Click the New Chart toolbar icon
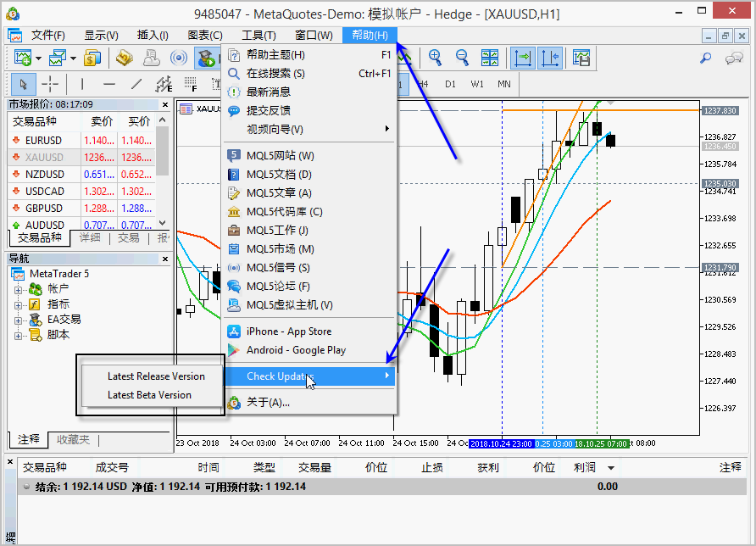Image resolution: width=756 pixels, height=546 pixels. (22, 58)
